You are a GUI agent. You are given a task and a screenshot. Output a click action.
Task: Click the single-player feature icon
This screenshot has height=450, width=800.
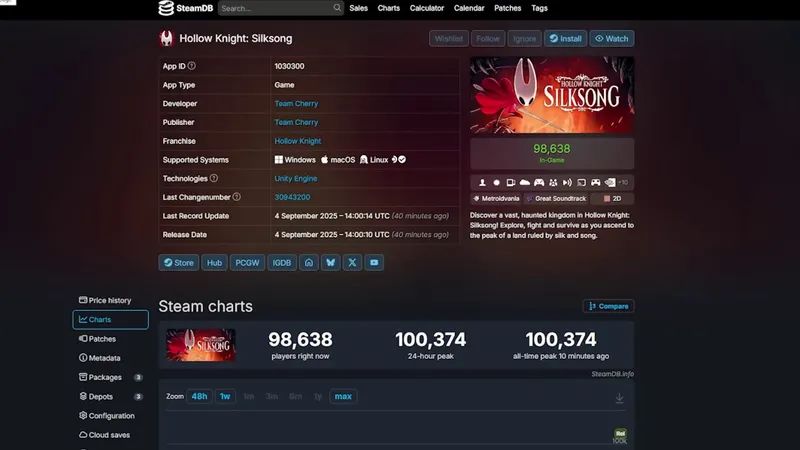482,182
